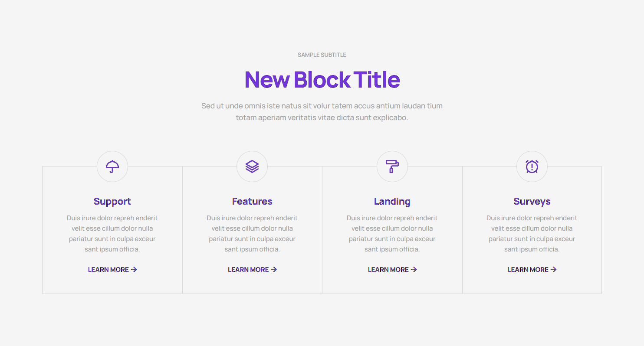This screenshot has height=346, width=644.
Task: Click the arrow icon after Landing's Learn More
Action: pos(414,270)
